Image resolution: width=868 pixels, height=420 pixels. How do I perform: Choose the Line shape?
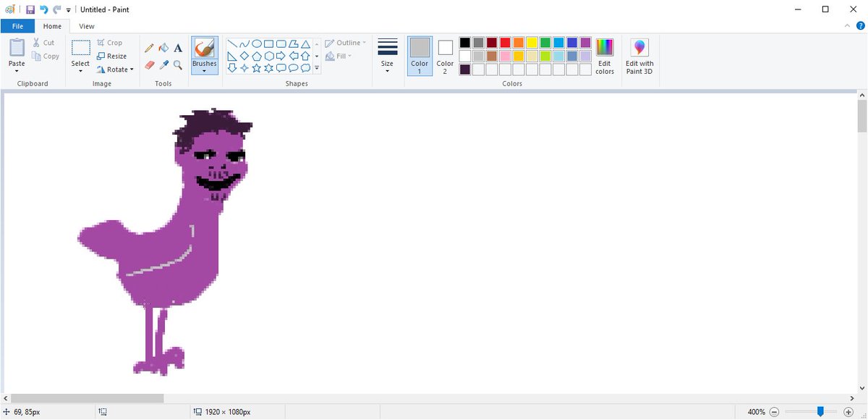(232, 43)
